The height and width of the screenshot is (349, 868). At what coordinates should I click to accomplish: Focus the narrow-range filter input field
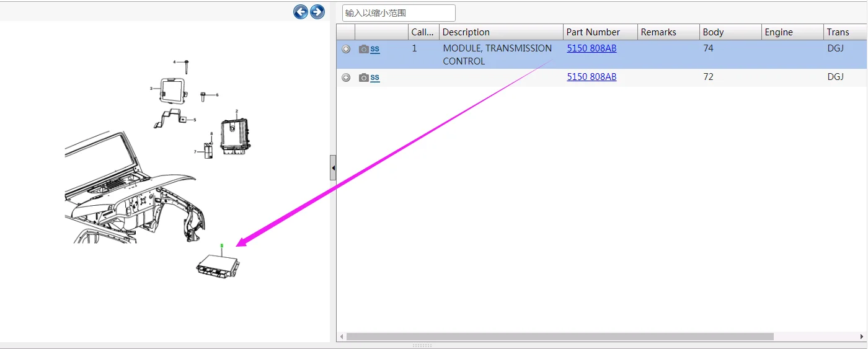point(399,13)
